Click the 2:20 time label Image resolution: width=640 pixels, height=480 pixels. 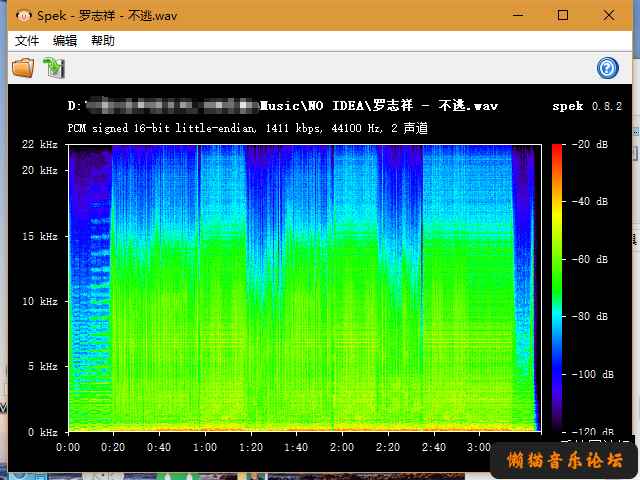tap(388, 447)
